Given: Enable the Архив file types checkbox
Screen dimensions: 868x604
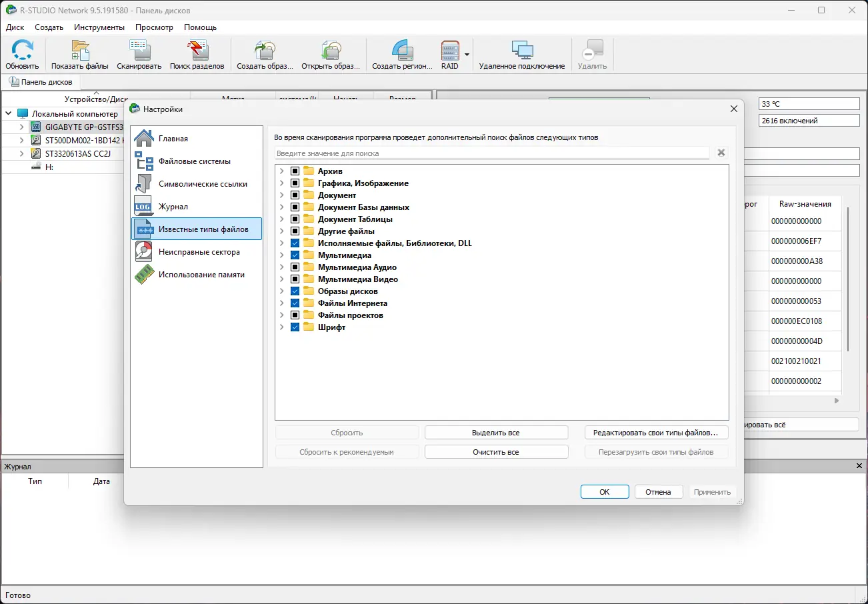Looking at the screenshot, I should click(x=295, y=170).
